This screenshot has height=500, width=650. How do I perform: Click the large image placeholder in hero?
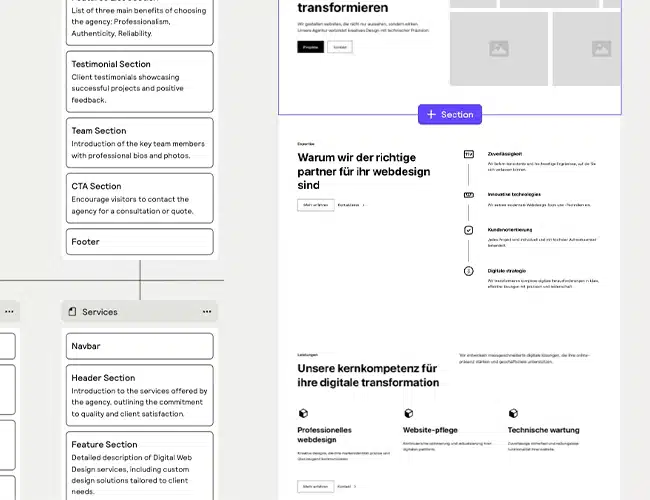tap(499, 49)
